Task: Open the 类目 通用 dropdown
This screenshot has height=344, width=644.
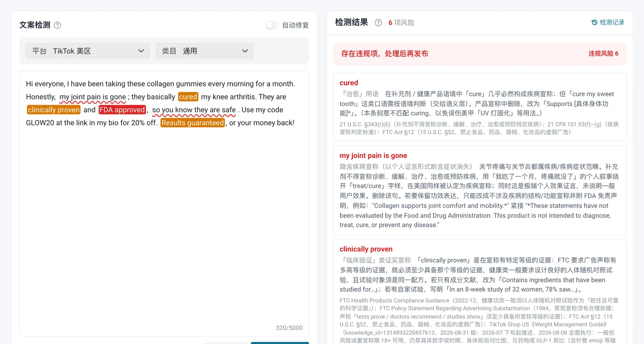Action: click(x=204, y=51)
